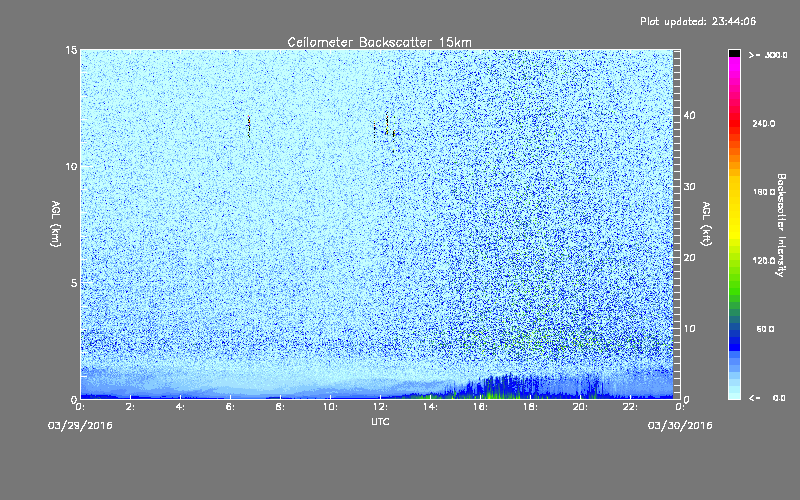The width and height of the screenshot is (800, 500).
Task: Click the green section of the colorbar
Action: (734, 278)
